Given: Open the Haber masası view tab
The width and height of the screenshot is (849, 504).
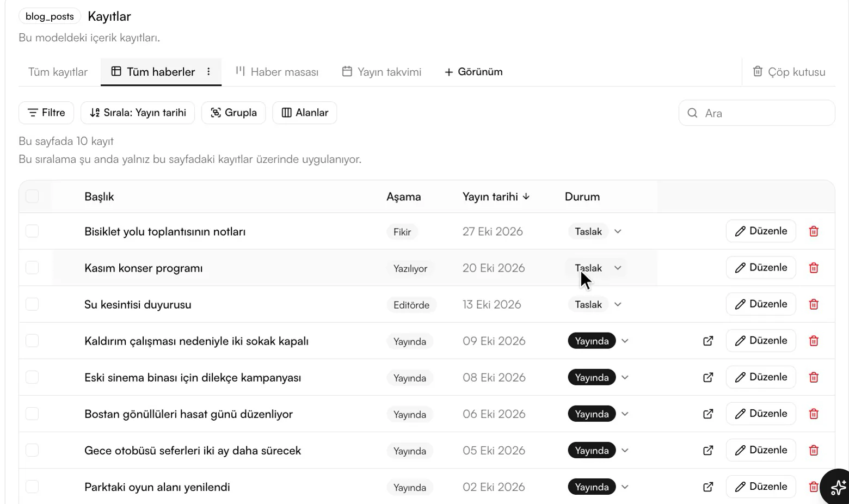Looking at the screenshot, I should (x=277, y=72).
